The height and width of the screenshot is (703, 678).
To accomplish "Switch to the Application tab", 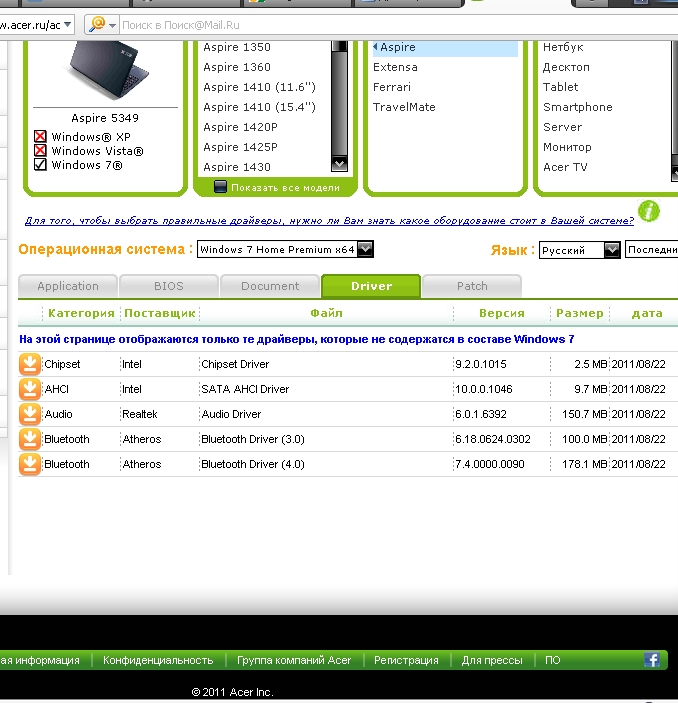I will point(68,286).
